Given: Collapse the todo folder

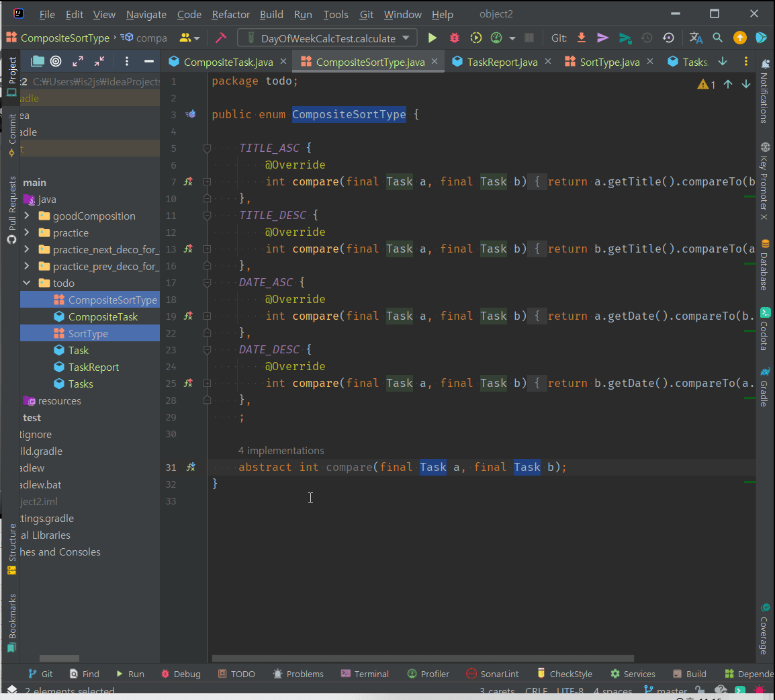Looking at the screenshot, I should coord(27,283).
